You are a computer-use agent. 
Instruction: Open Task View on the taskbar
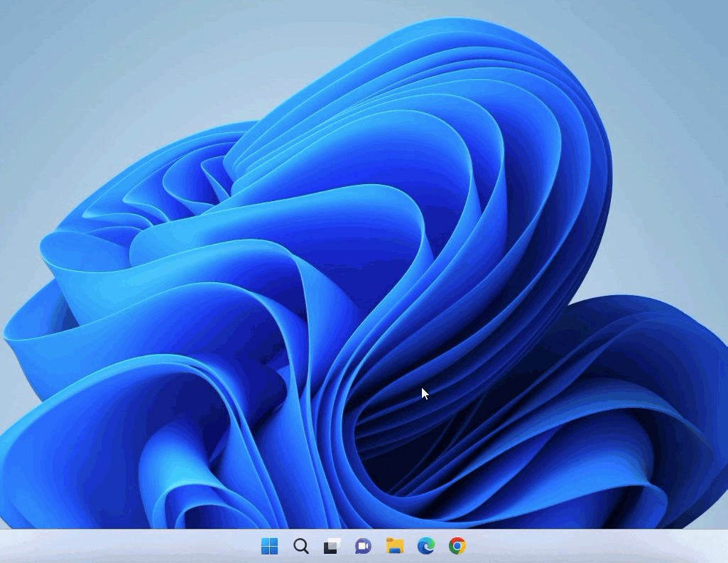point(332,546)
